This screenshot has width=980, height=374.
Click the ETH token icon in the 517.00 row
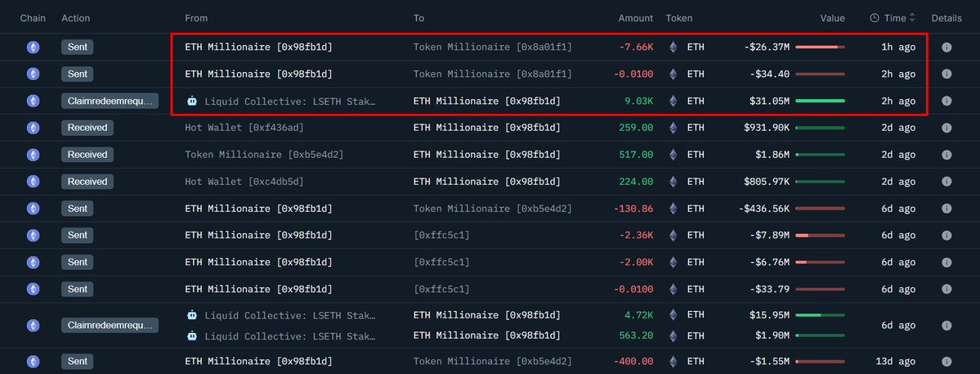point(673,155)
